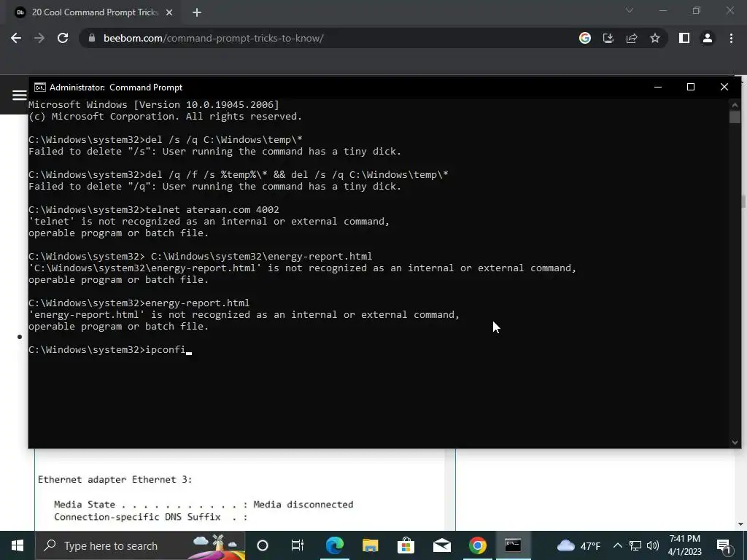This screenshot has width=747, height=560.
Task: Open the Chrome profile avatar
Action: 708,38
